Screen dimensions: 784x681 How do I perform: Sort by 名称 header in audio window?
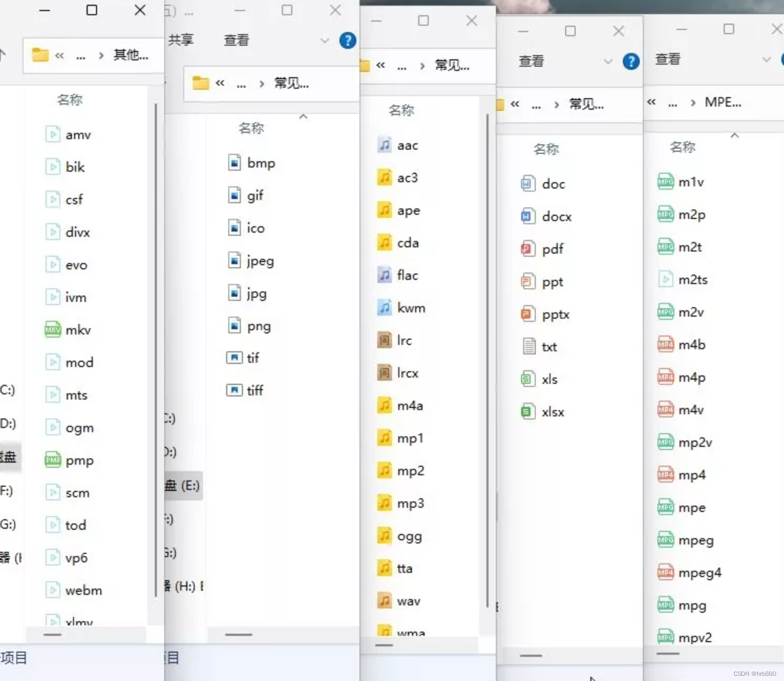401,110
